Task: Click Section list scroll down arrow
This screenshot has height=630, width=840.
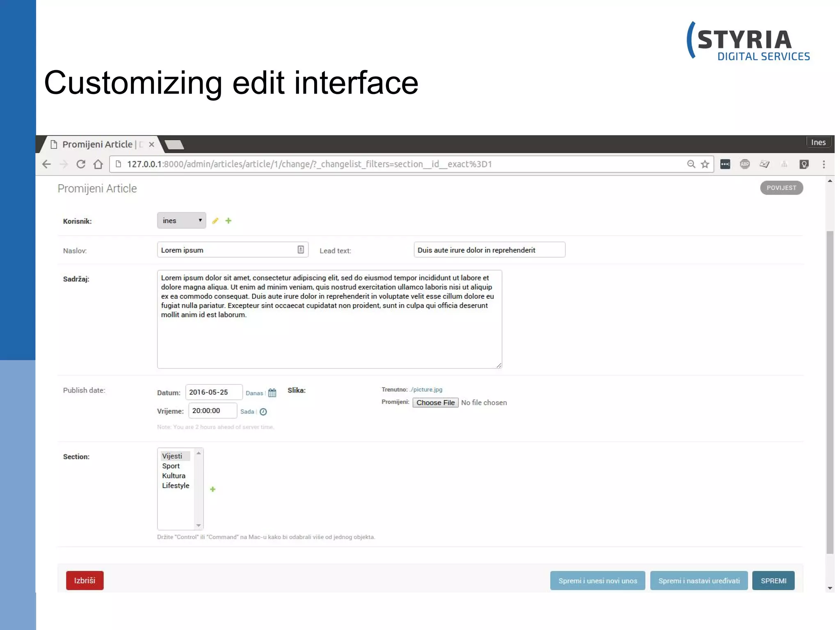Action: click(x=199, y=525)
